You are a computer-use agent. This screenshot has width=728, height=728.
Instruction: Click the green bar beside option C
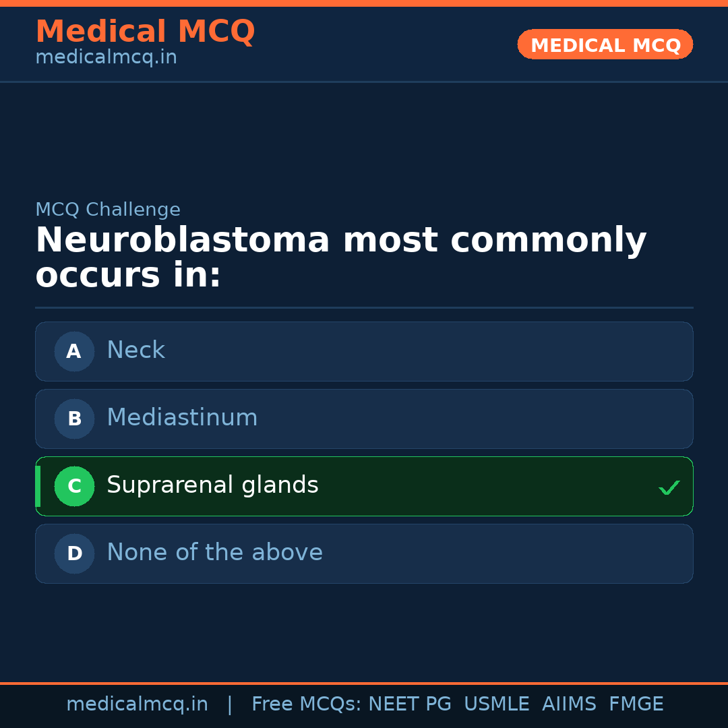[38, 486]
